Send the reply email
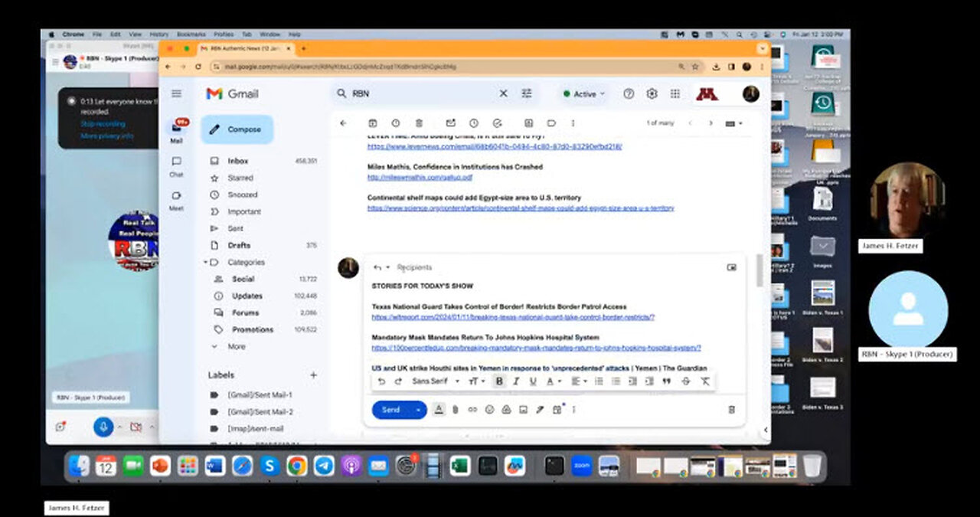The height and width of the screenshot is (517, 980). point(391,410)
